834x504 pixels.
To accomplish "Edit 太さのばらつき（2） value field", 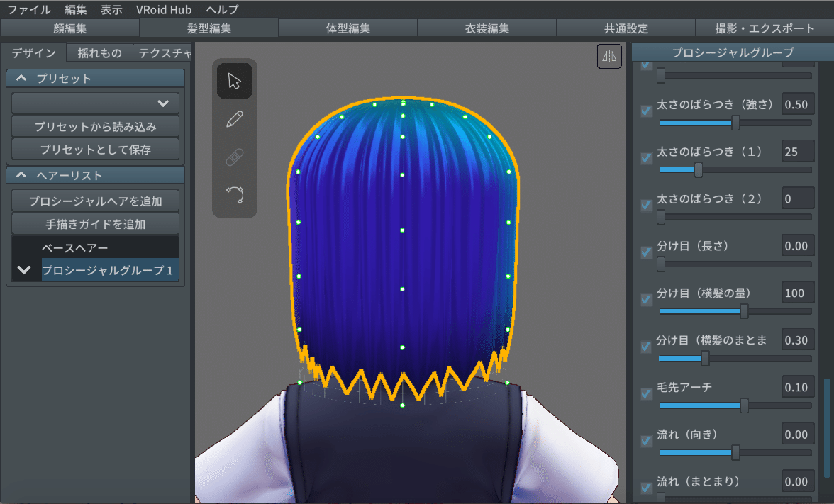I will point(798,198).
